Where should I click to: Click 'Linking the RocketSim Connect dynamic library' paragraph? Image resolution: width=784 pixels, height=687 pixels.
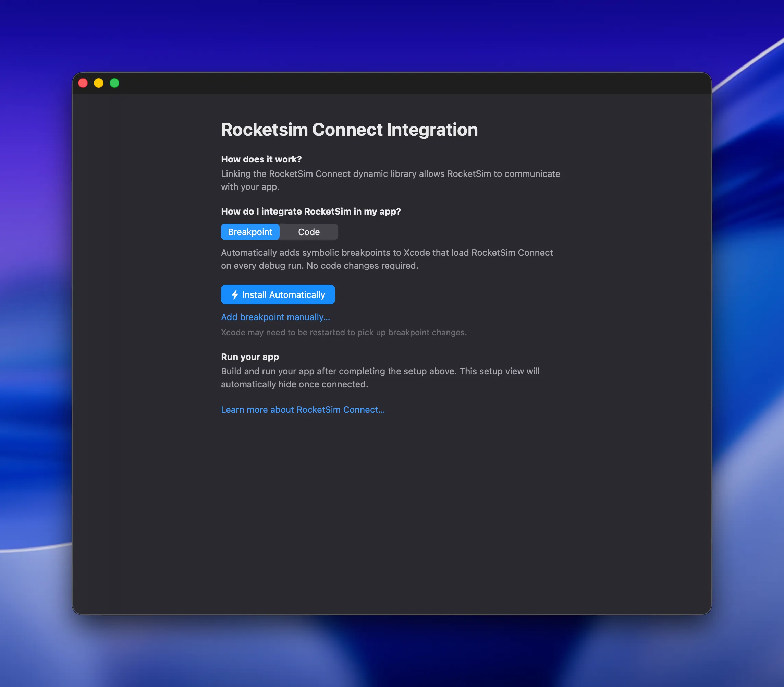[391, 180]
